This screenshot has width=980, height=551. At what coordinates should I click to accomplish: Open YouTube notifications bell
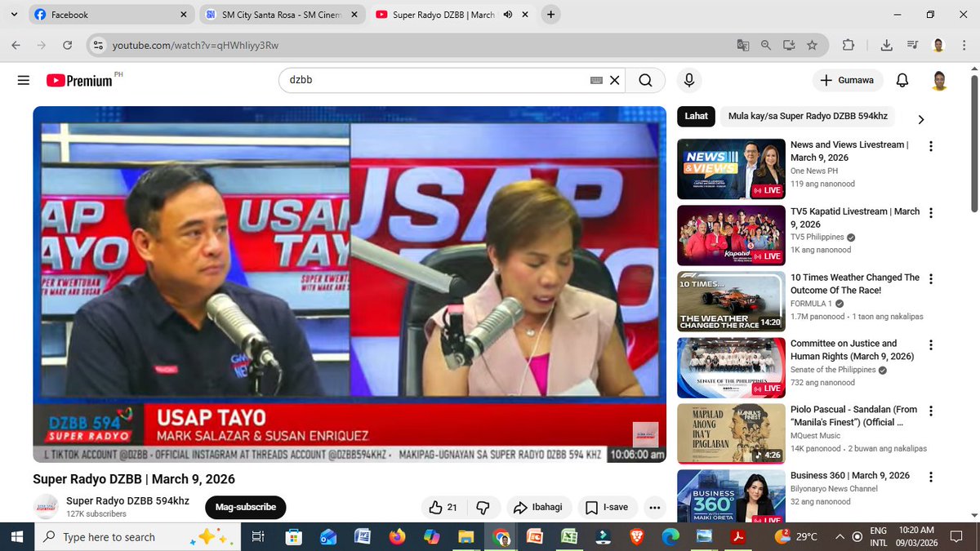(x=902, y=80)
